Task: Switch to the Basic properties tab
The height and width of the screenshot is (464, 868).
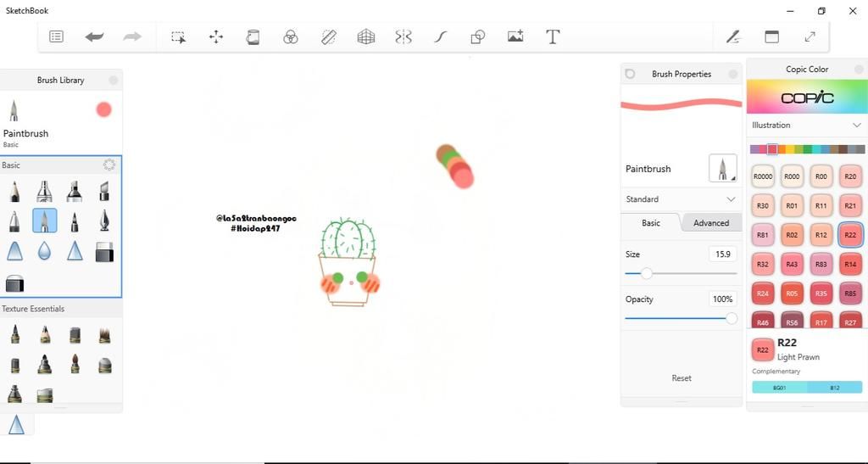Action: click(650, 222)
